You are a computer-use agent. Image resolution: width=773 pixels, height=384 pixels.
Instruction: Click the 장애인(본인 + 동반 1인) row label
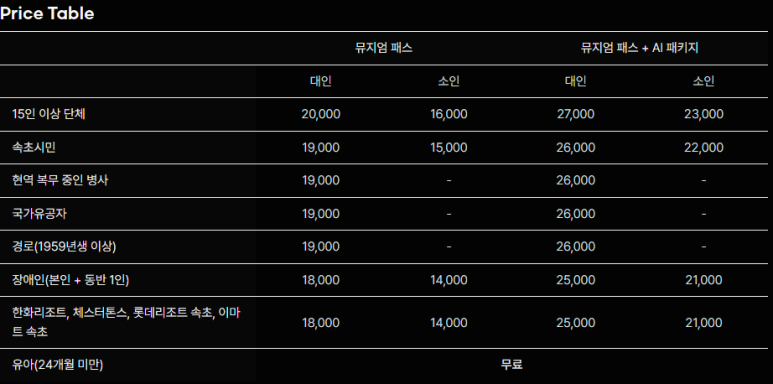70,280
